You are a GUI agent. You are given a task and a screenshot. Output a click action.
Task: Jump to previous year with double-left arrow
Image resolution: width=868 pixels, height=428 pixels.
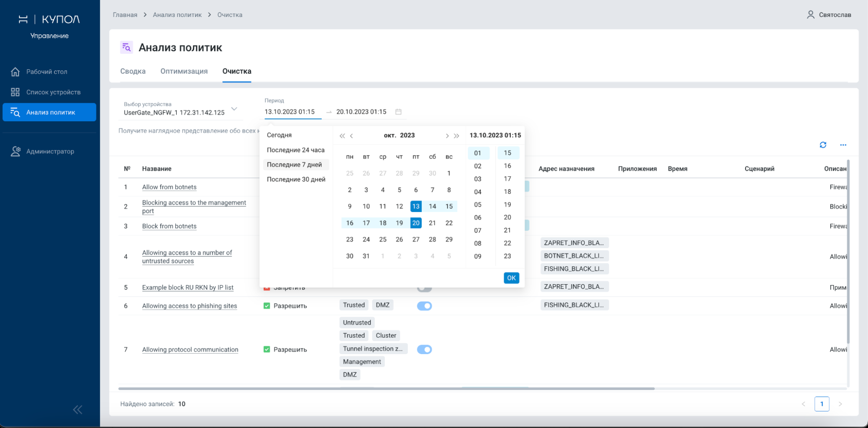click(342, 136)
